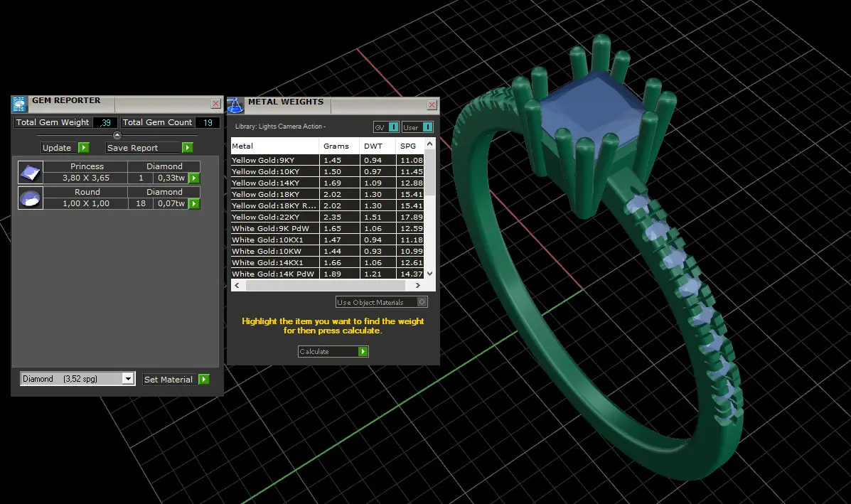Image resolution: width=851 pixels, height=504 pixels.
Task: Select the Yellow Gold:14KY row
Action: pos(327,183)
